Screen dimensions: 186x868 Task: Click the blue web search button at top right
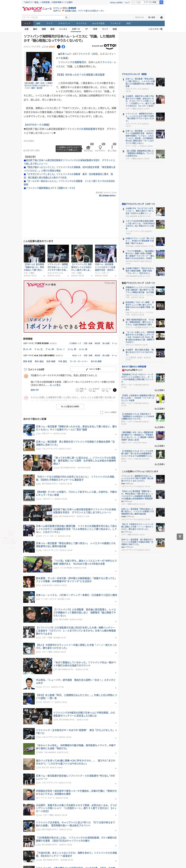(161, 2)
